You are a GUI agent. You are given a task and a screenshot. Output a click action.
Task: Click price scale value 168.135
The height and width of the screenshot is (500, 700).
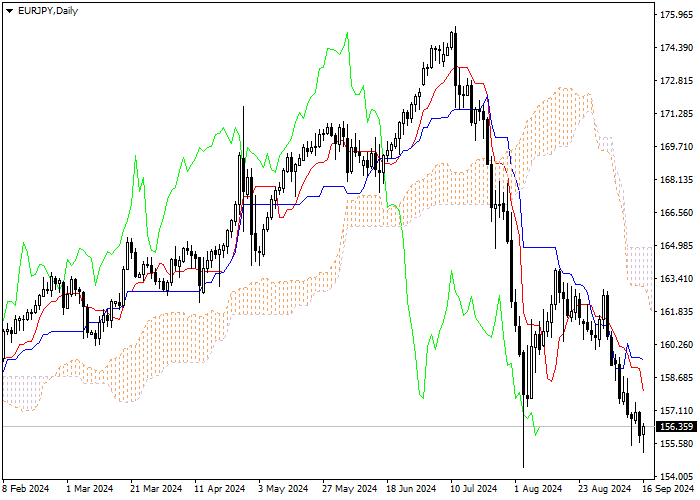tap(676, 180)
